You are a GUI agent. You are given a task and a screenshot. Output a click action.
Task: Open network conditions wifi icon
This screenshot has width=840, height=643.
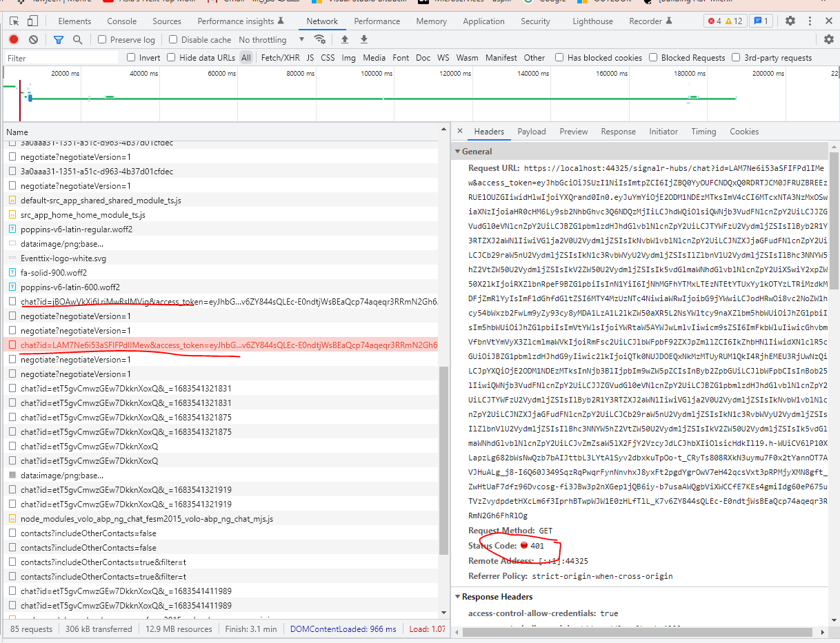[319, 40]
